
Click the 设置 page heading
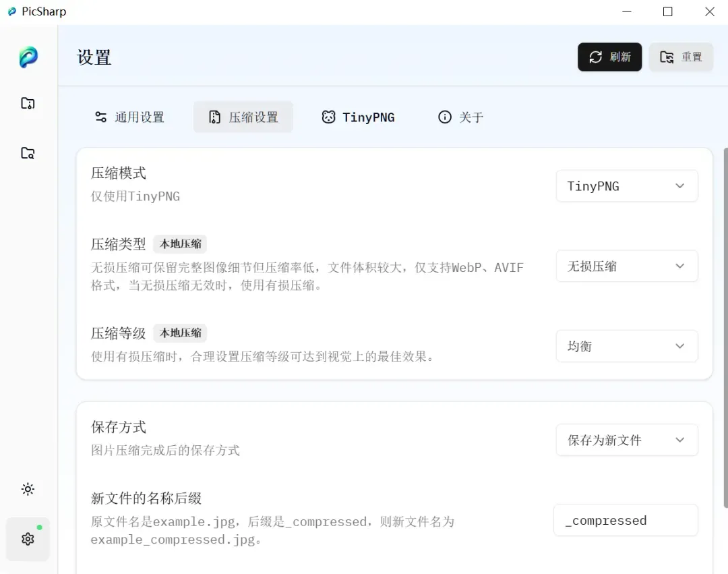tap(94, 57)
